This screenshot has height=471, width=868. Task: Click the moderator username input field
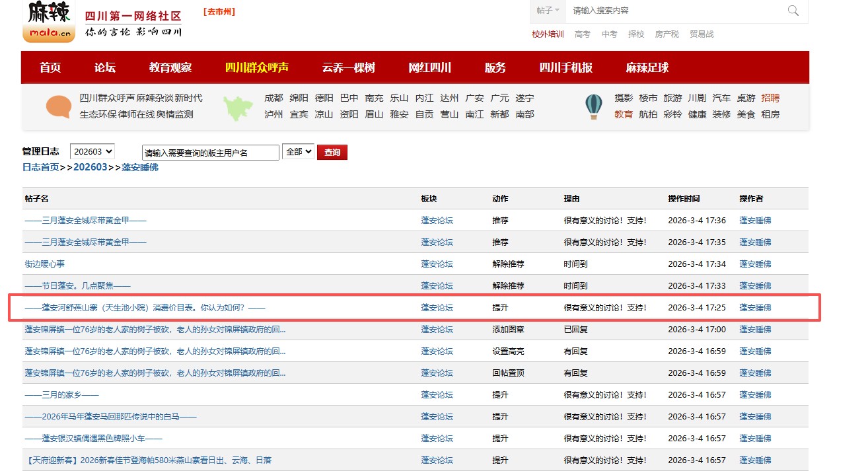[210, 153]
